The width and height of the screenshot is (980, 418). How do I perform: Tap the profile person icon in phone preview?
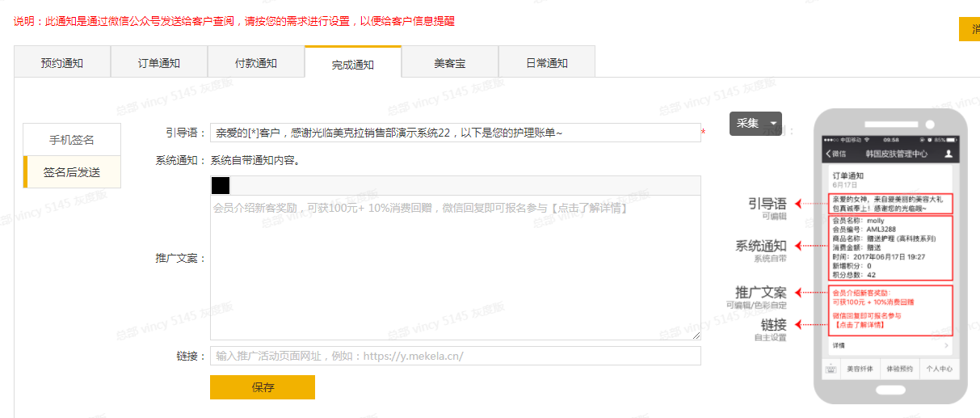(x=948, y=154)
